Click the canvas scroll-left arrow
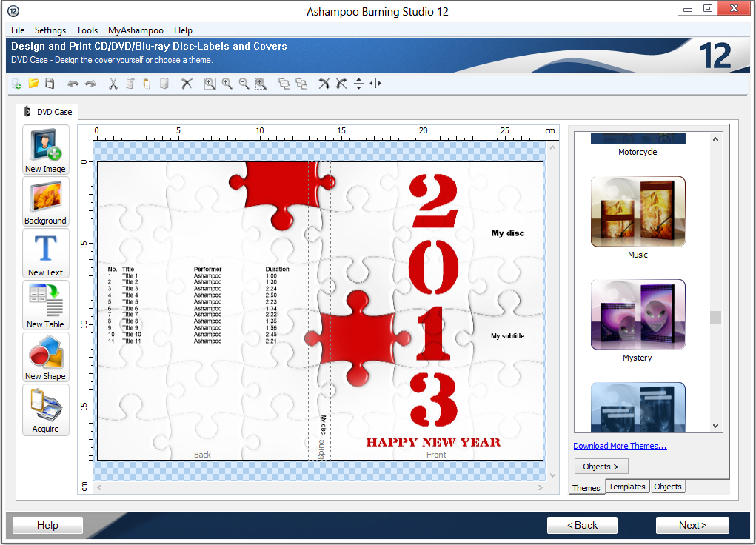756x545 pixels. point(99,487)
